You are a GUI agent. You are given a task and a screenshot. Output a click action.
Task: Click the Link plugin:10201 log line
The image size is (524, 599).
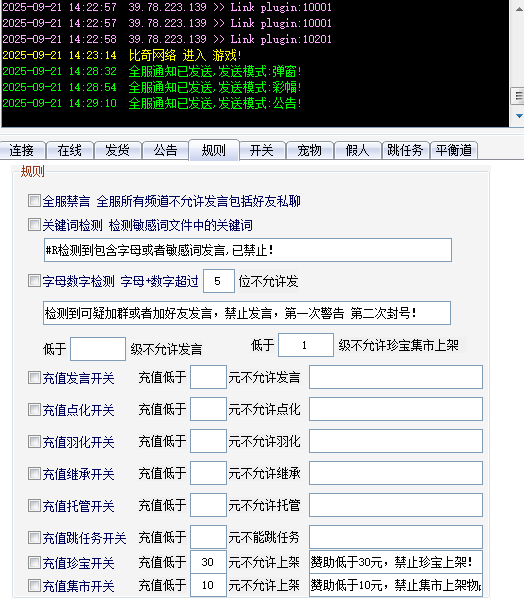point(167,39)
